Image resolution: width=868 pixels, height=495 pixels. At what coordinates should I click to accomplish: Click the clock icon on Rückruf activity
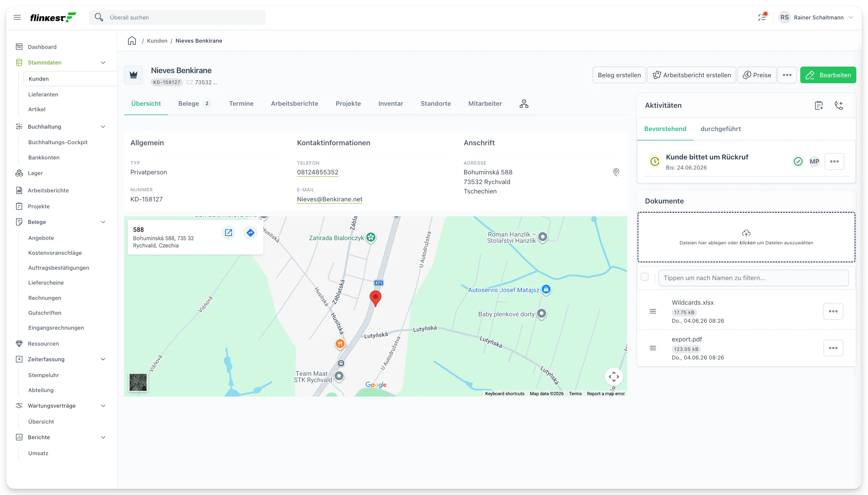(x=655, y=162)
